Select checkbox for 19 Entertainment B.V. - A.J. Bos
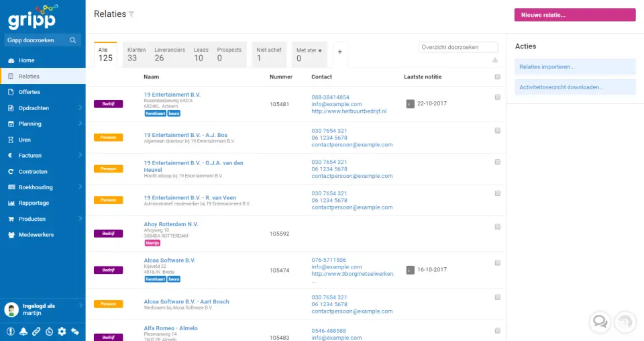This screenshot has height=341, width=644. click(497, 131)
